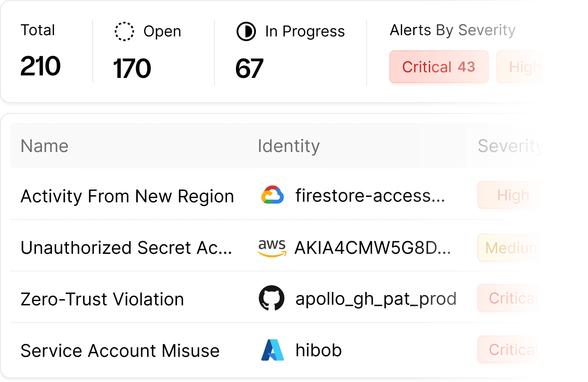
Task: Filter alerts by Critical 43 severity
Action: point(438,67)
